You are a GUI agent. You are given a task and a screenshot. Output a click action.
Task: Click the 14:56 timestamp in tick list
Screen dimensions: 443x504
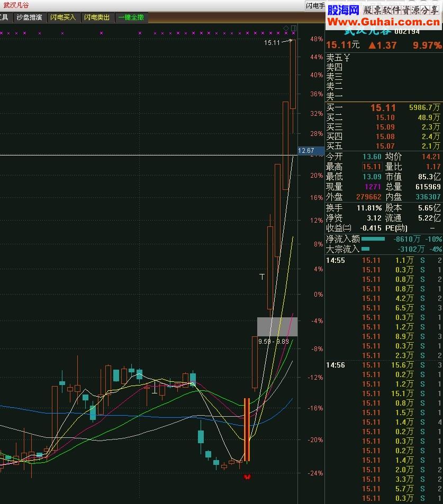coord(335,365)
